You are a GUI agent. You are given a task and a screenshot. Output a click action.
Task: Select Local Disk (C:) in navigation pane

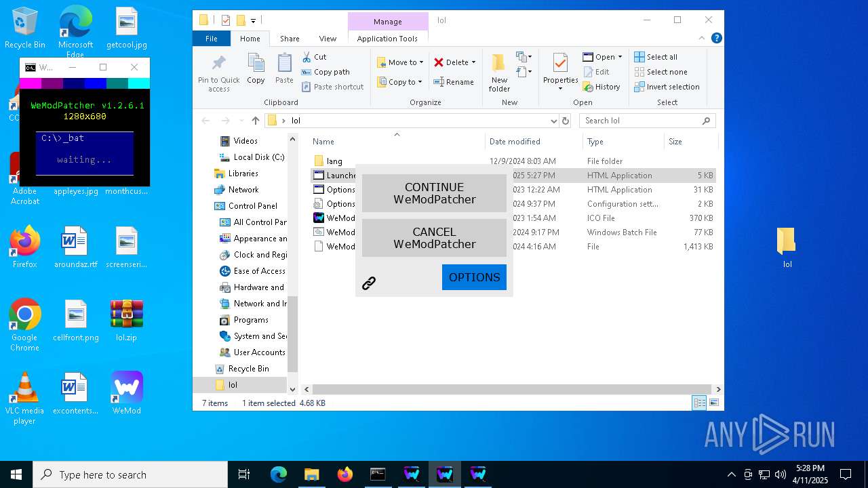coord(252,157)
